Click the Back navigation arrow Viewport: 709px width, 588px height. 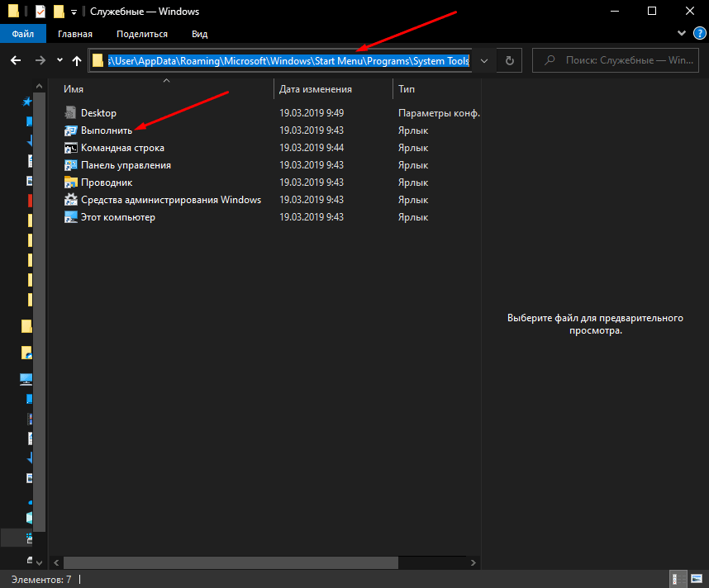pyautogui.click(x=16, y=60)
